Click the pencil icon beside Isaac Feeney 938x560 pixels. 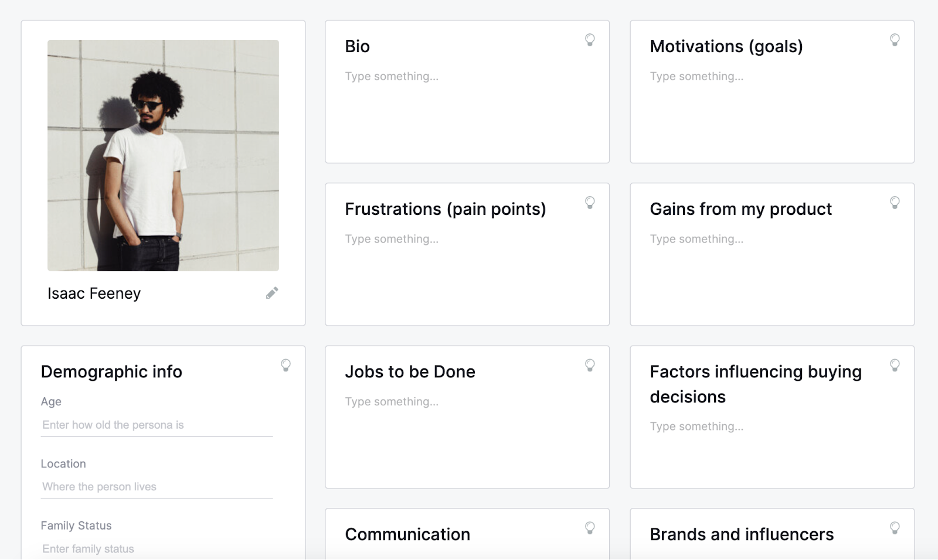(x=272, y=293)
